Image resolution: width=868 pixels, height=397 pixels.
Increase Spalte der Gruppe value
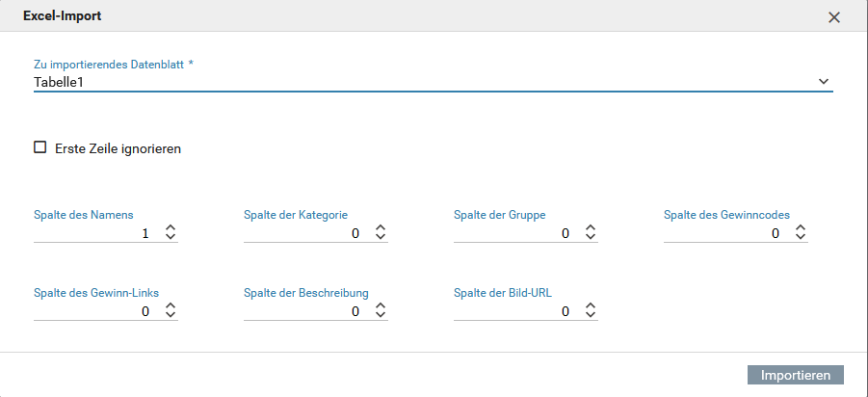(591, 228)
